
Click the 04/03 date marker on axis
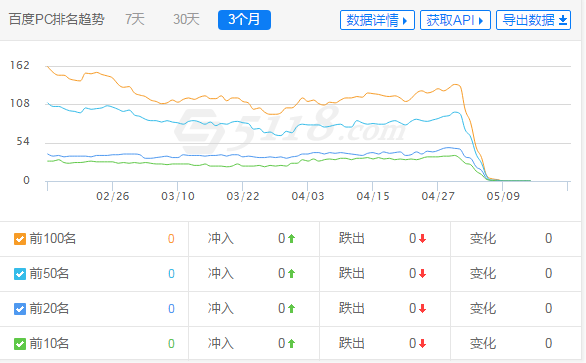click(x=308, y=196)
